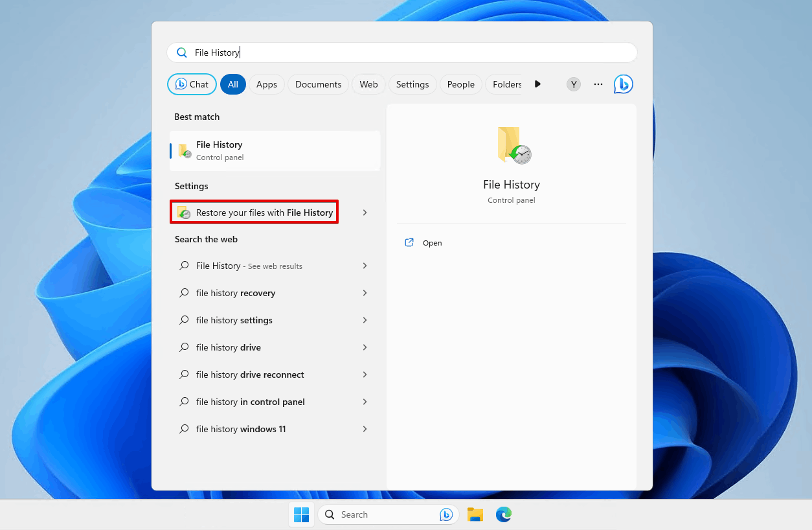The width and height of the screenshot is (812, 530).
Task: Expand the file history drive reconnect chevron
Action: [x=365, y=374]
